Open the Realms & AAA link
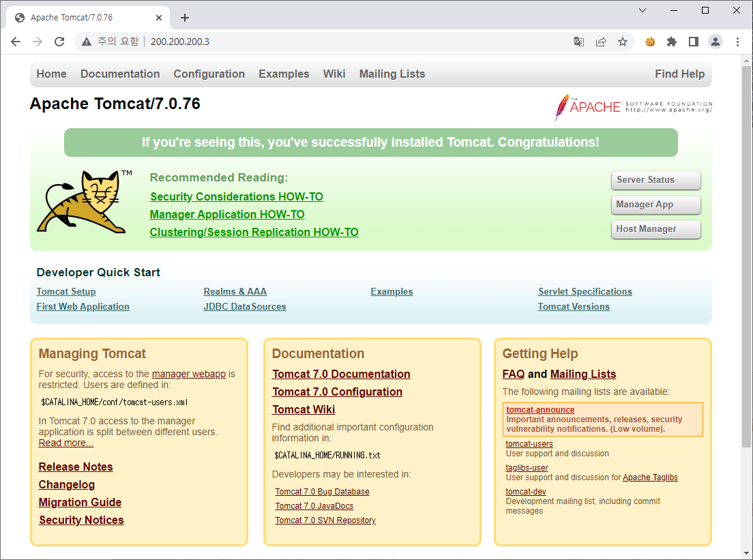753x560 pixels. pyautogui.click(x=235, y=291)
